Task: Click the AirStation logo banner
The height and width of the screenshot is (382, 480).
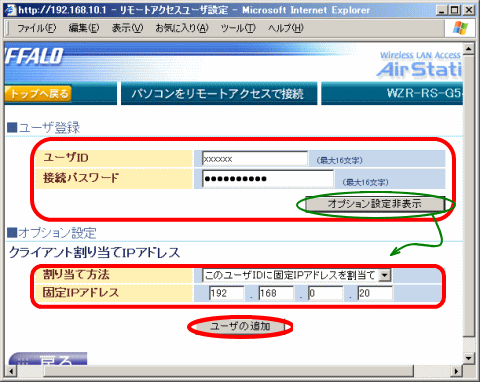Action: coord(419,65)
